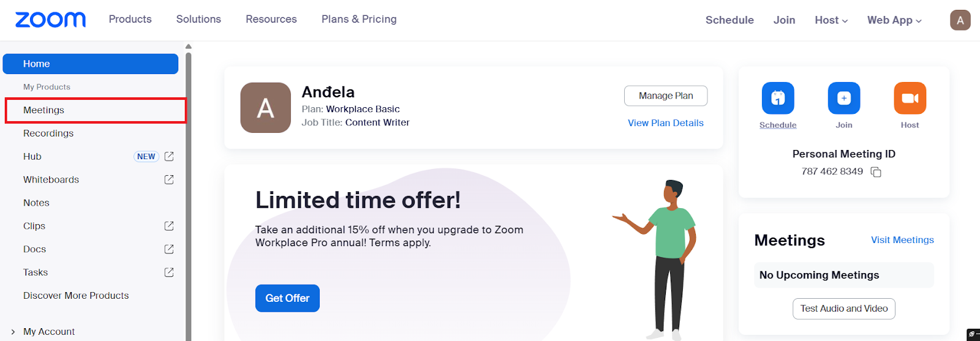
Task: Click the Get Offer button
Action: (287, 298)
